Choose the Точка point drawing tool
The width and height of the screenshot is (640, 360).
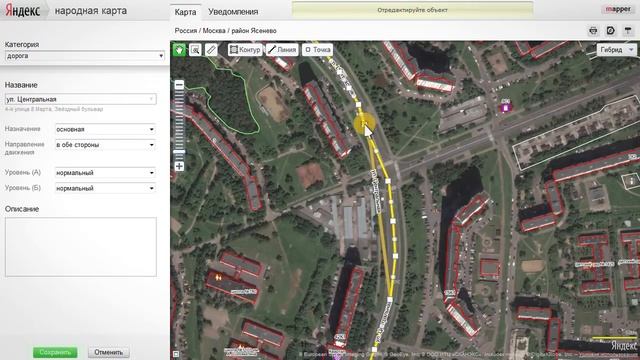pyautogui.click(x=318, y=50)
